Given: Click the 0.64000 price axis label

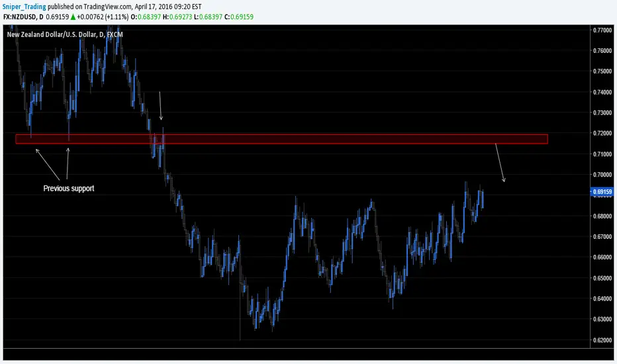Looking at the screenshot, I should click(x=602, y=298).
